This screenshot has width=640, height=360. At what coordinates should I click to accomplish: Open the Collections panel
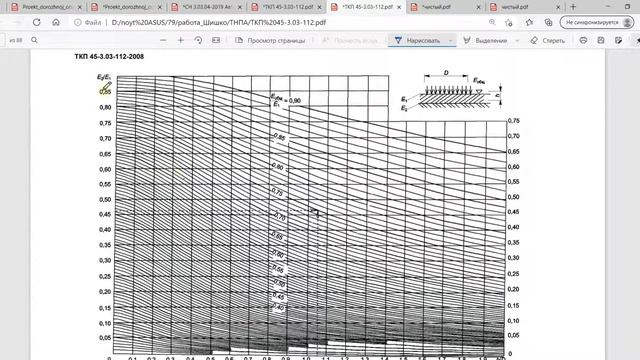548,22
